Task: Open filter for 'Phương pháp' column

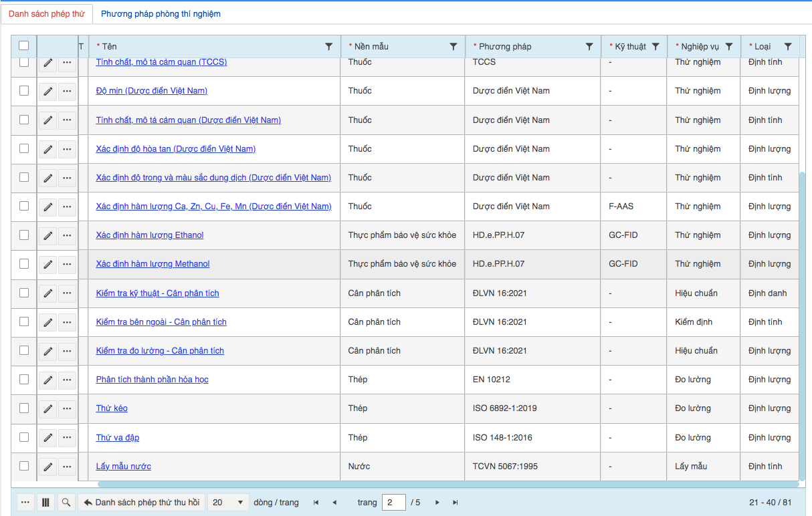Action: (x=589, y=47)
